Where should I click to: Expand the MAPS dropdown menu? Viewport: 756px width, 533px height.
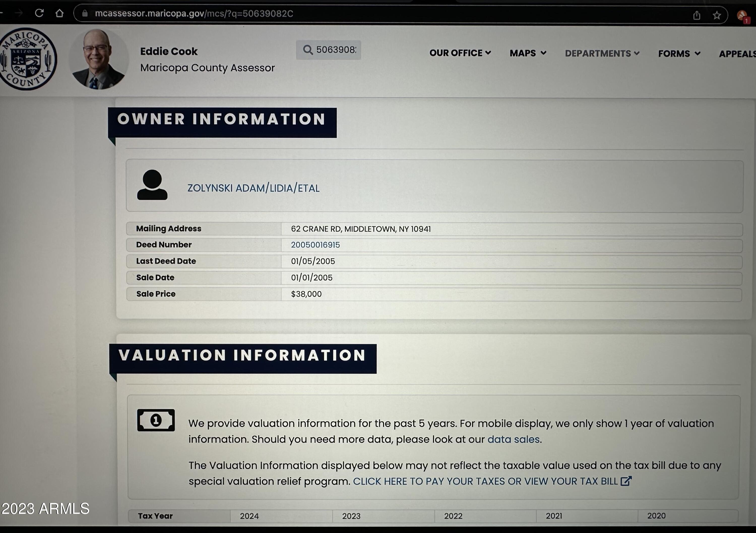tap(528, 53)
